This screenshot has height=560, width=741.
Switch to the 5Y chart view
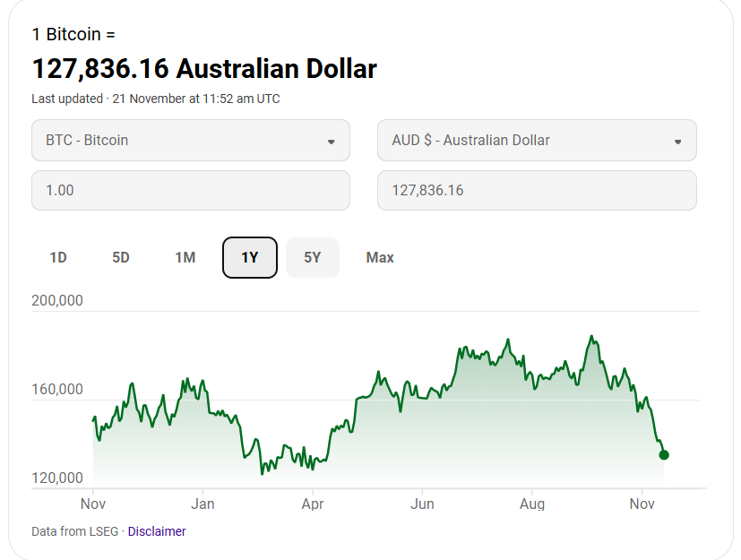point(312,258)
